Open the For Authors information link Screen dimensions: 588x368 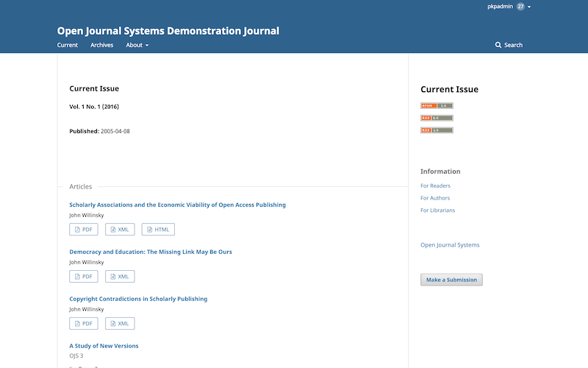(435, 198)
